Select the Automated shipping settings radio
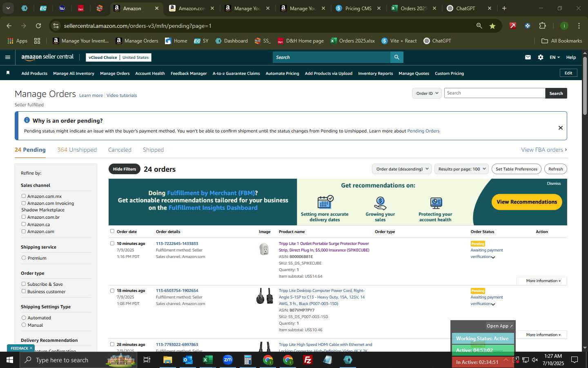Screen dimensions: 588x368 tap(24, 318)
